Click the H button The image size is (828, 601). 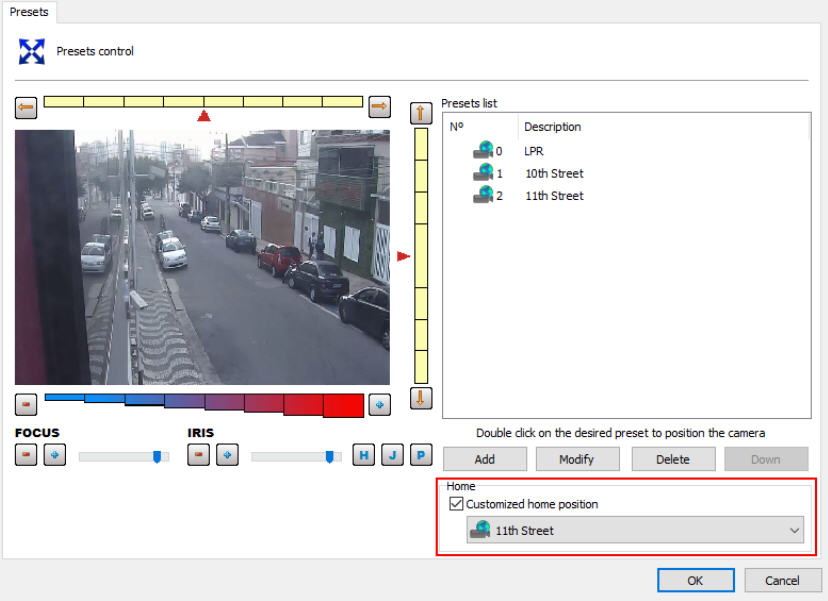364,455
